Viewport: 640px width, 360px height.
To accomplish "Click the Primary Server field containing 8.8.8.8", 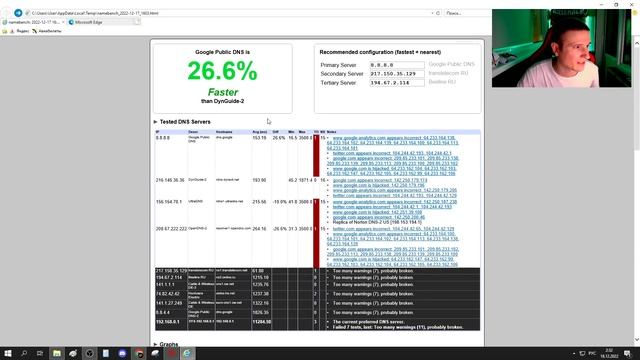I will coord(397,65).
